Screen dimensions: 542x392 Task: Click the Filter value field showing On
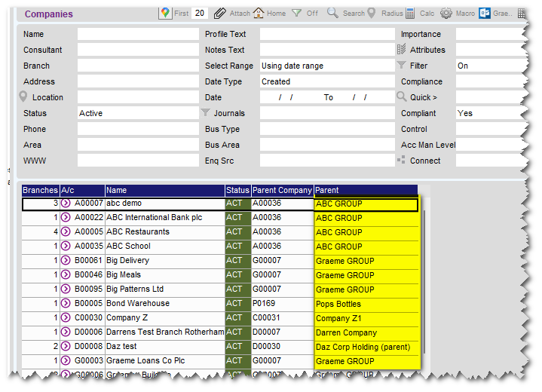(x=491, y=66)
